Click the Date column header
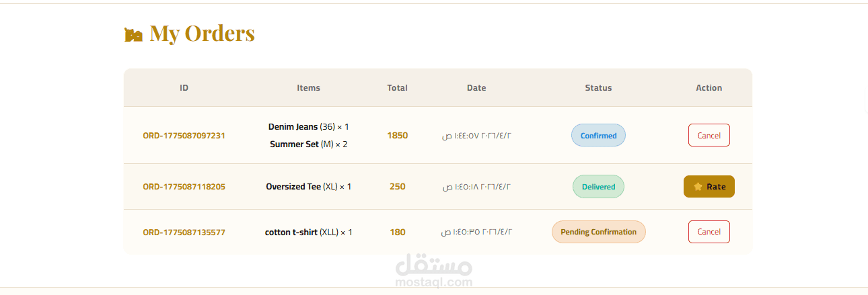Image resolution: width=868 pixels, height=295 pixels. click(x=476, y=87)
